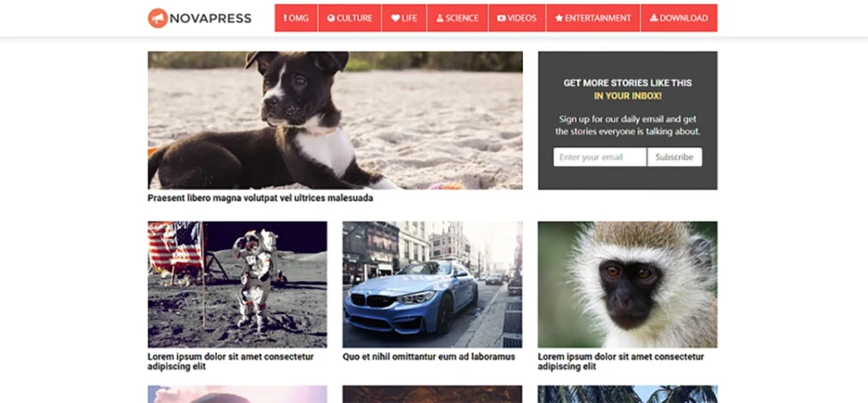This screenshot has width=868, height=403.
Task: Open the Culture menu section
Action: click(349, 19)
